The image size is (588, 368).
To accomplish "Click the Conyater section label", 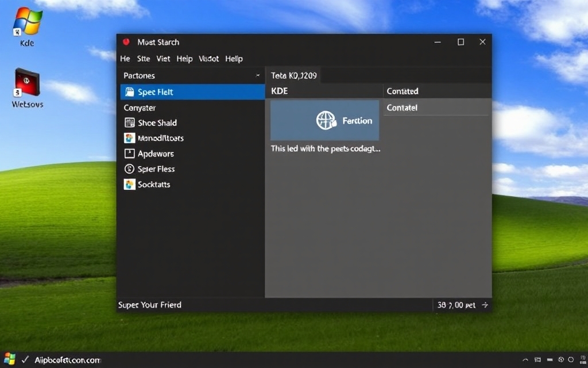I will point(140,108).
